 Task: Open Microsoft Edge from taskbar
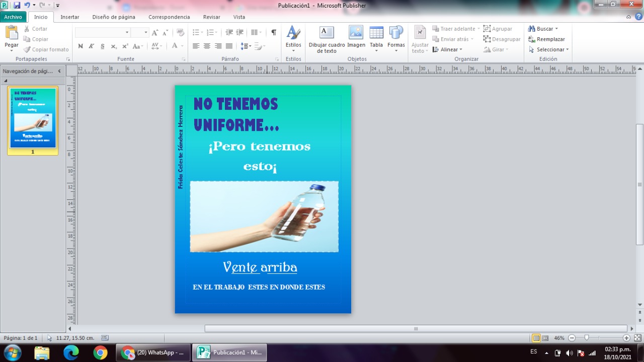[71, 353]
